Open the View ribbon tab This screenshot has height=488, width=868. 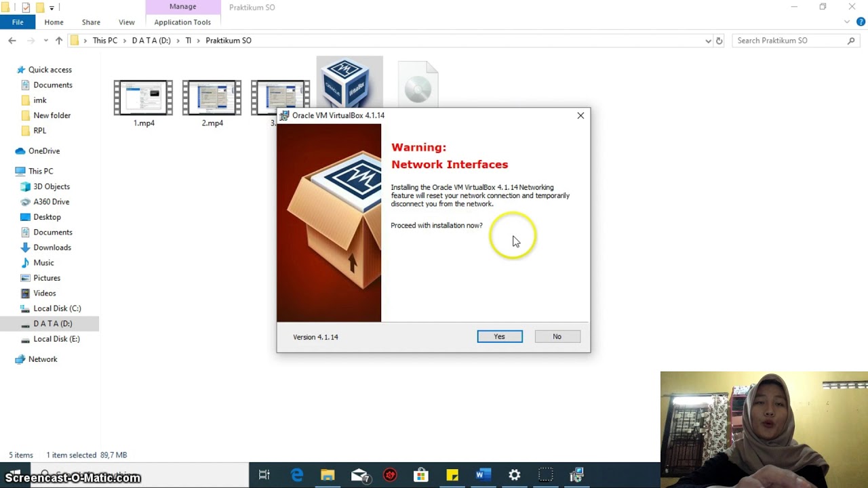pos(127,22)
